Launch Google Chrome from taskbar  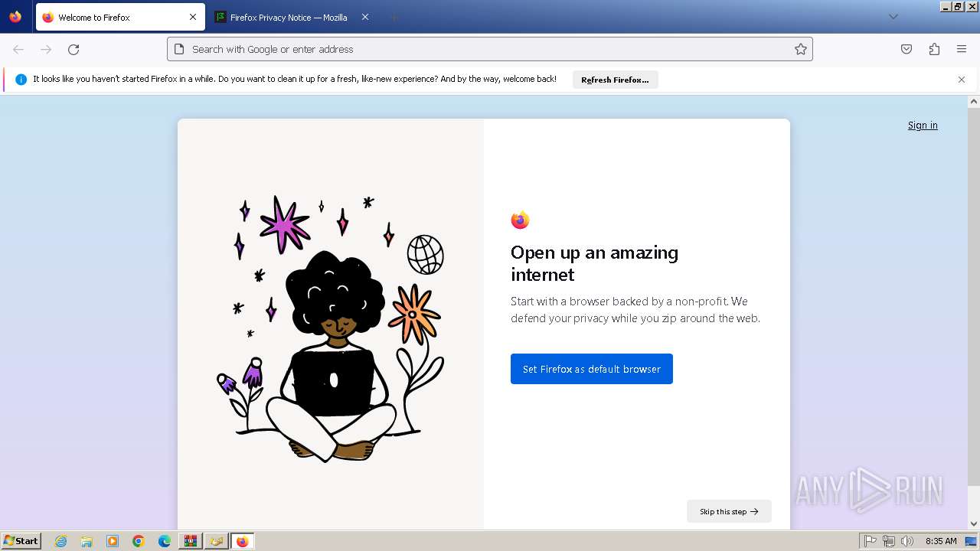[x=139, y=541]
